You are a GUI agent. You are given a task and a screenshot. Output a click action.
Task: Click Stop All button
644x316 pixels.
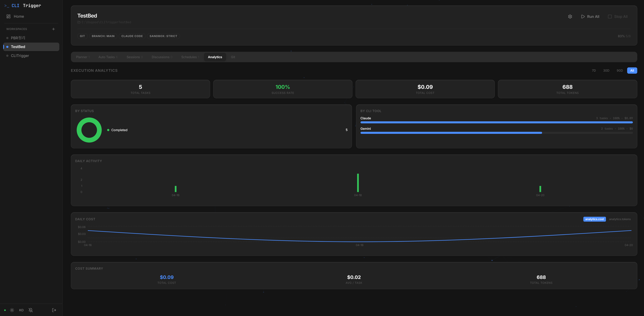tap(618, 17)
